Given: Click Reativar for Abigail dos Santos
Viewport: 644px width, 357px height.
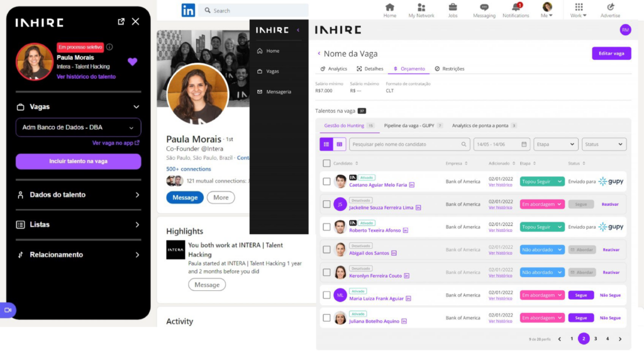Looking at the screenshot, I should (611, 250).
